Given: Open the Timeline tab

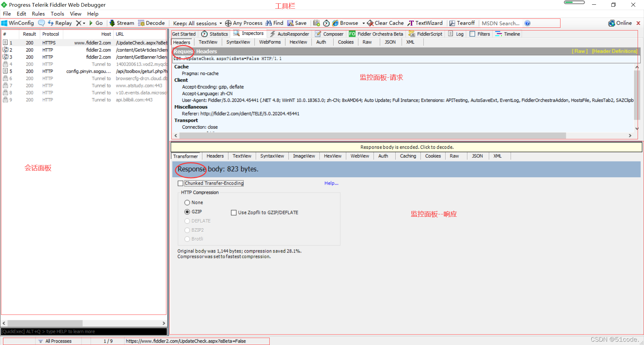Looking at the screenshot, I should point(508,34).
